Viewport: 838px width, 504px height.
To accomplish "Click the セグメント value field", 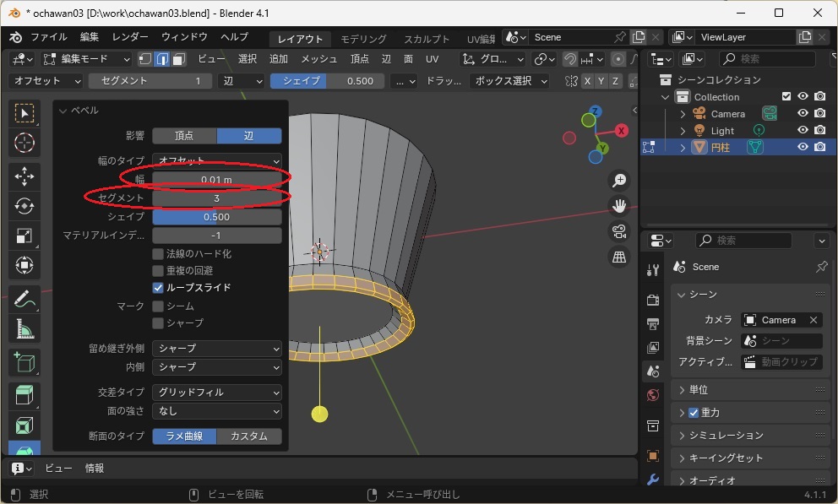I will click(x=216, y=198).
